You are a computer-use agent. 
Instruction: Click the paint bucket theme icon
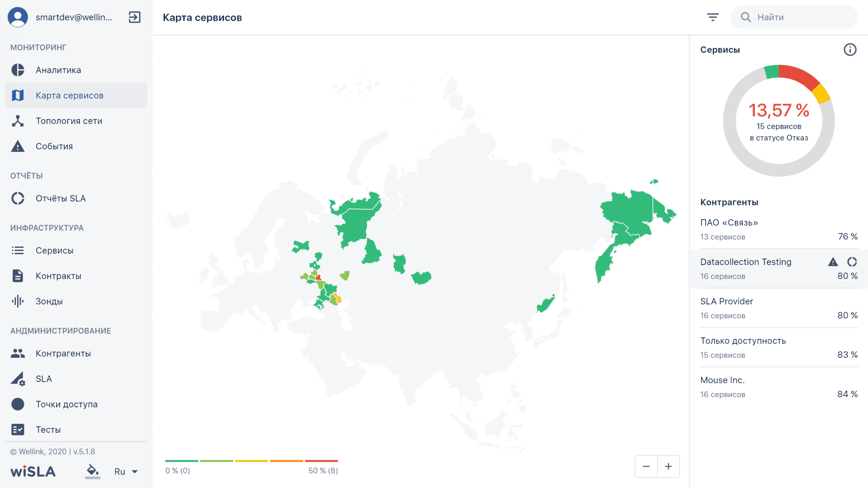(x=92, y=471)
